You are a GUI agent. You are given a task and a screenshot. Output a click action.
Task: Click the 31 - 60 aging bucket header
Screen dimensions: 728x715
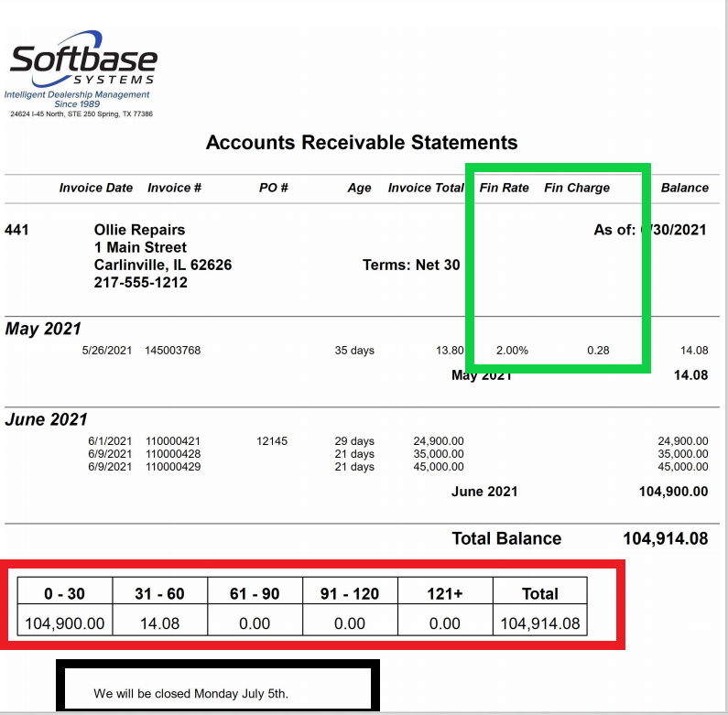click(159, 593)
